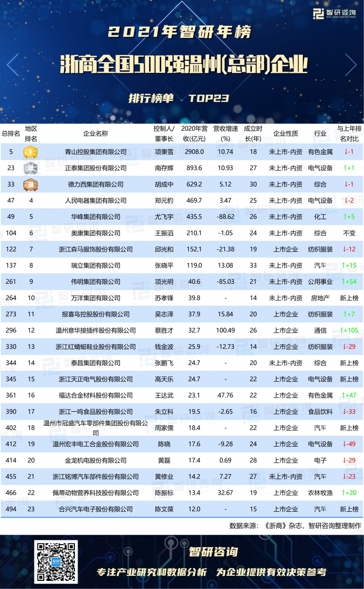This screenshot has width=364, height=589.
Task: Click revenue growth value 100.49
Action: coord(226,330)
